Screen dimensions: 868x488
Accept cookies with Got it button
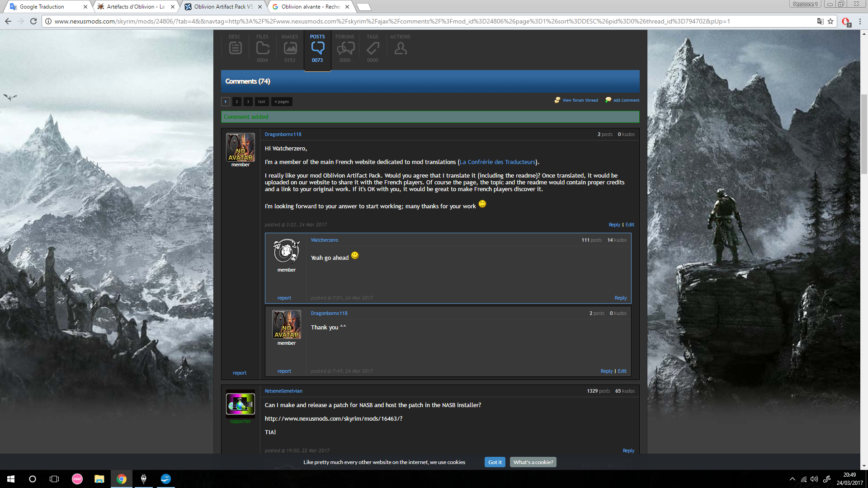(495, 462)
